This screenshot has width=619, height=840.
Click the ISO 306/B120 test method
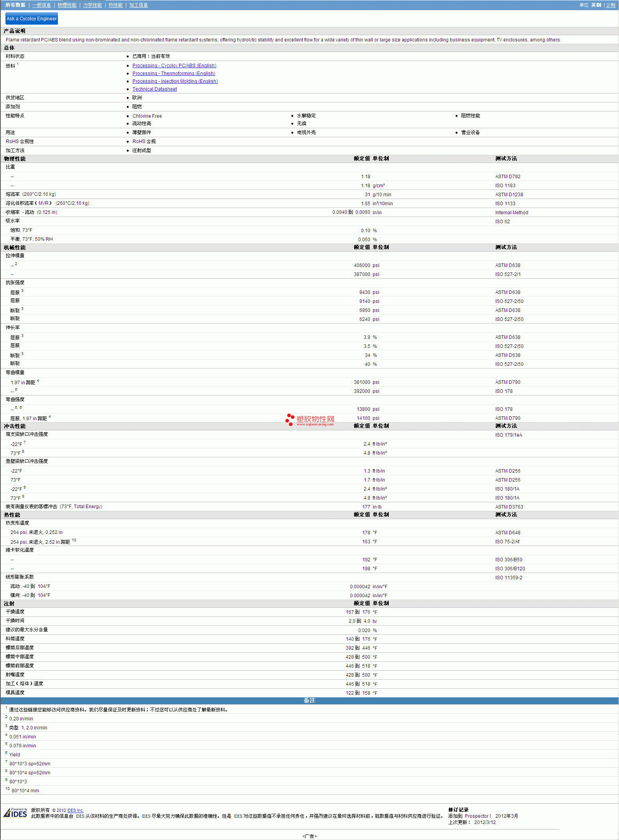click(510, 569)
